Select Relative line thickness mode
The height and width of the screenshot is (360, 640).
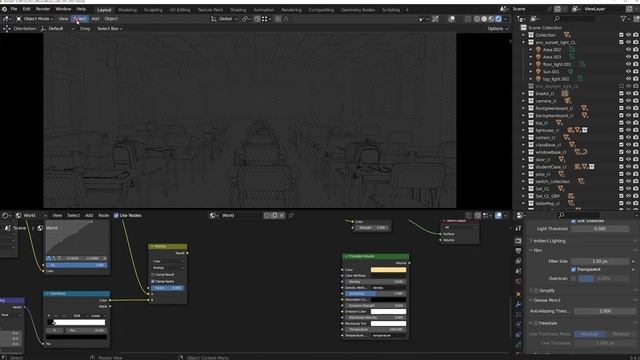tap(620, 334)
